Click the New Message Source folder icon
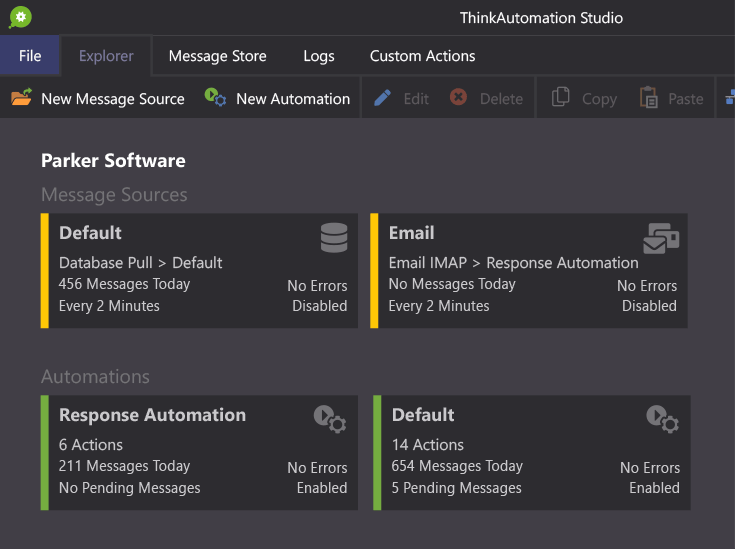 coord(21,97)
